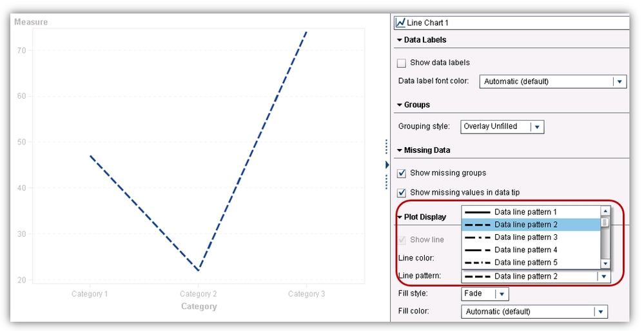Pick Data line pattern 5
Viewport: 644px width, 331px height.
531,263
